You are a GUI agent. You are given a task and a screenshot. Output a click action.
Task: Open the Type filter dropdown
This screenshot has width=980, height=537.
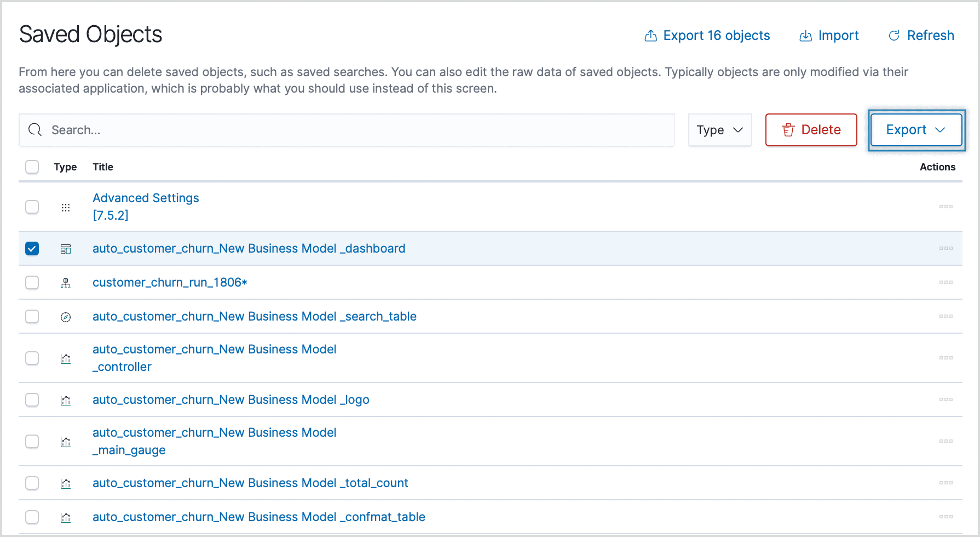tap(720, 130)
